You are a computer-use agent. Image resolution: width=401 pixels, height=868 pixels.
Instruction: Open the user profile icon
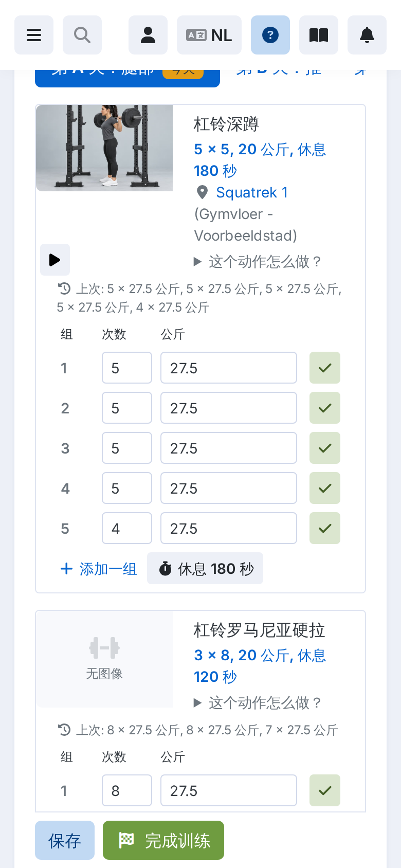tap(148, 35)
